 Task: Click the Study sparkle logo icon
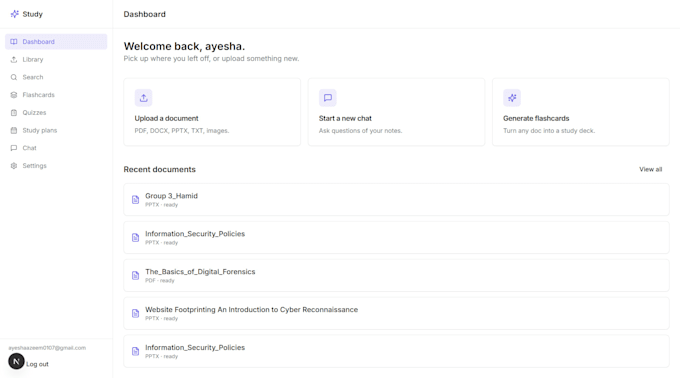click(14, 14)
